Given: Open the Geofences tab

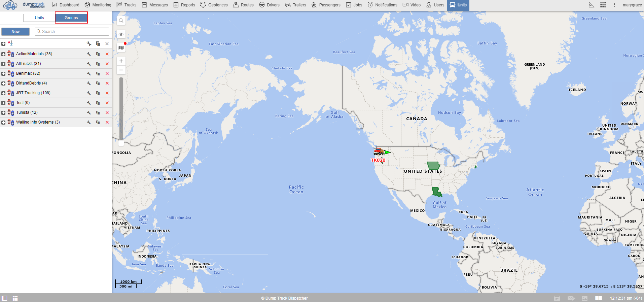Looking at the screenshot, I should click(214, 5).
